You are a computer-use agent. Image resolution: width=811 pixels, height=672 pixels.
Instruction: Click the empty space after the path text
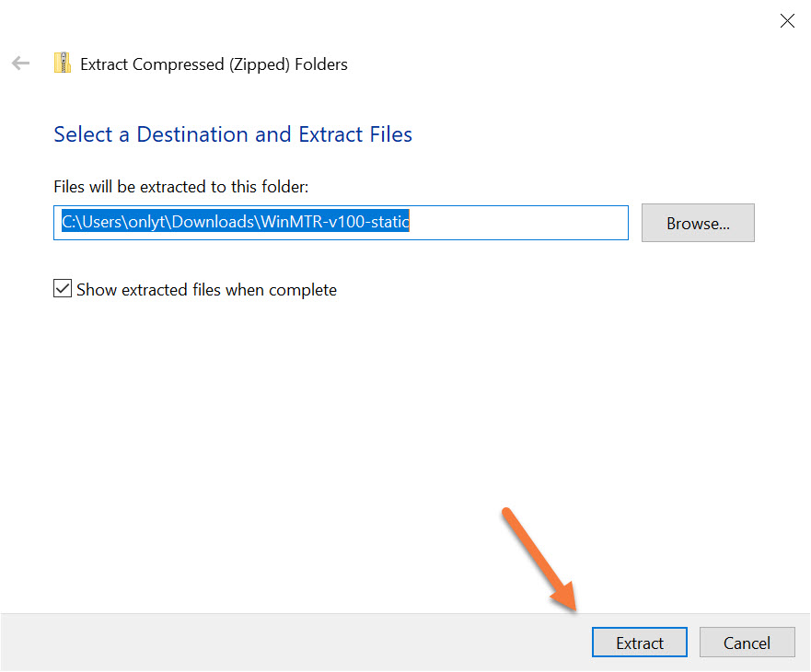click(516, 223)
